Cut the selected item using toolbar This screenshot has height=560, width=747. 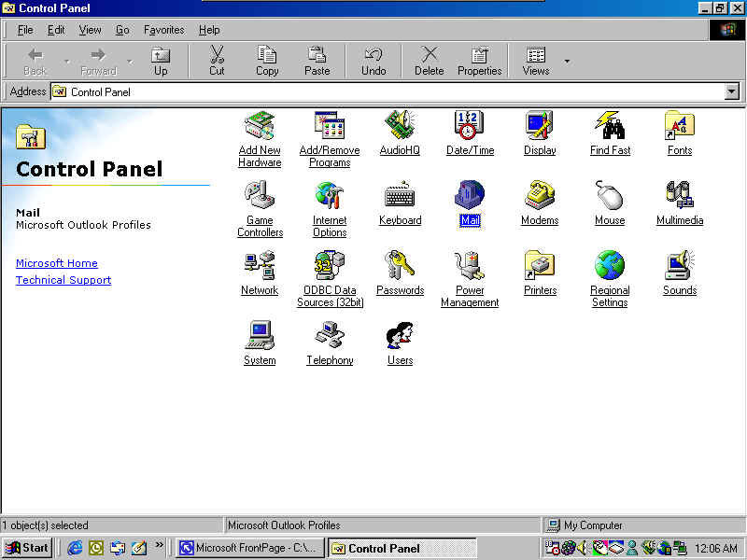pyautogui.click(x=217, y=61)
